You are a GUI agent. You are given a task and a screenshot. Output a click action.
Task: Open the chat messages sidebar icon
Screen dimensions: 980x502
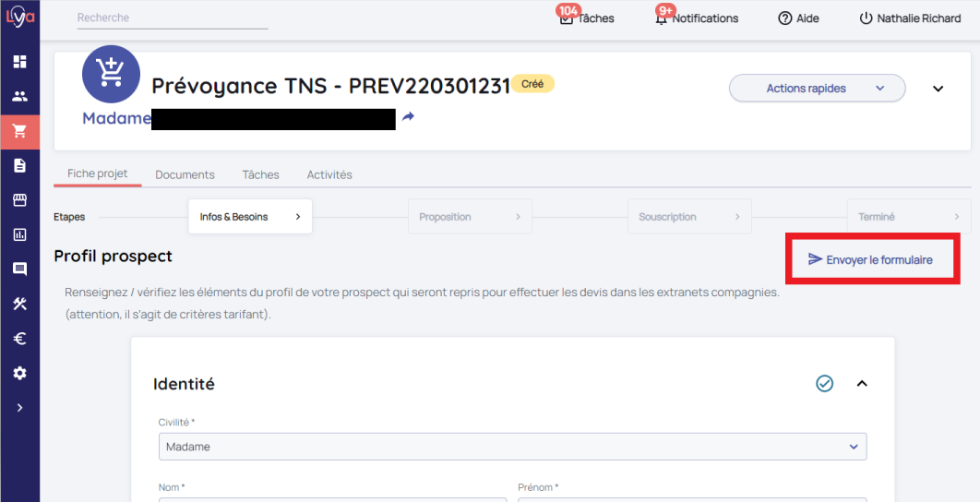point(19,269)
